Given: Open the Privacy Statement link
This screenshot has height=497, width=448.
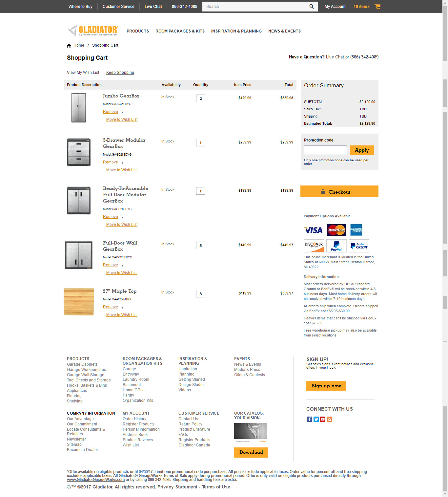Looking at the screenshot, I should click(177, 487).
